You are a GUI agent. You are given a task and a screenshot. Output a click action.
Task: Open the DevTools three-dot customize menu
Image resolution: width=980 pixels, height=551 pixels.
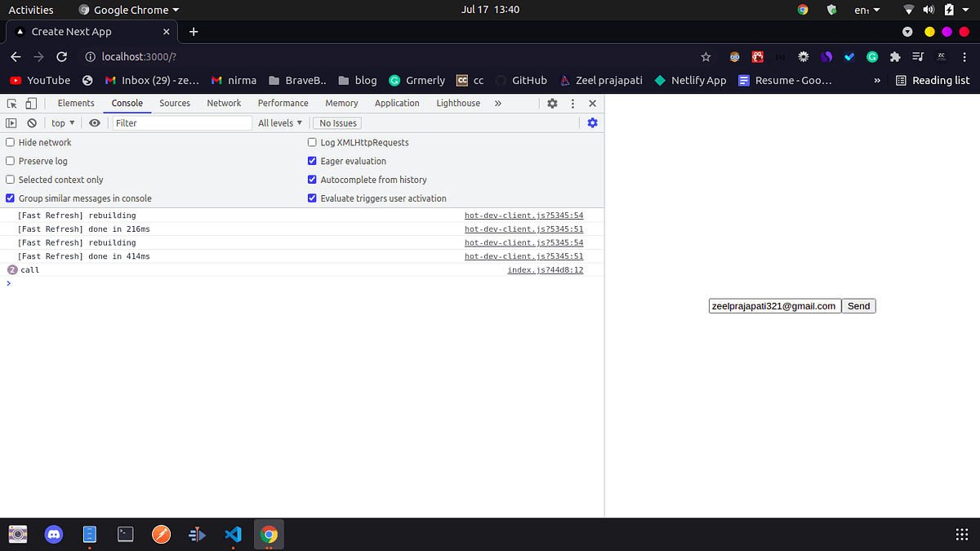[572, 104]
